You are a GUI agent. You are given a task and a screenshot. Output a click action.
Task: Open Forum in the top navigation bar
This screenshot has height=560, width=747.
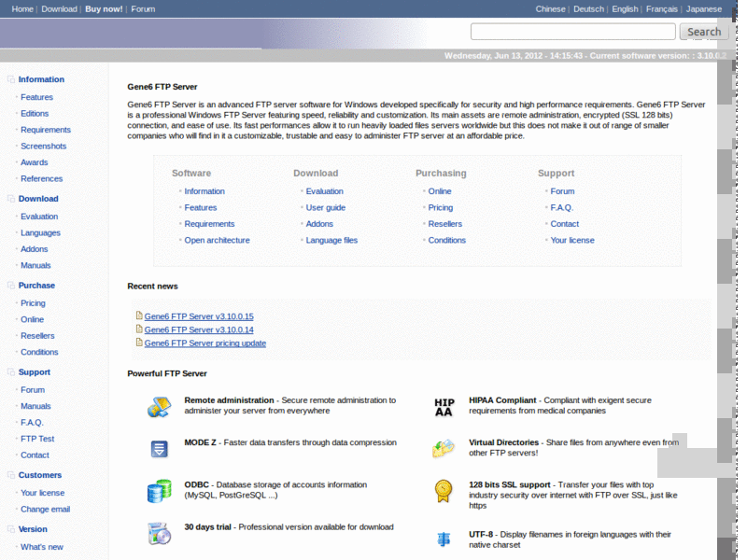click(143, 9)
